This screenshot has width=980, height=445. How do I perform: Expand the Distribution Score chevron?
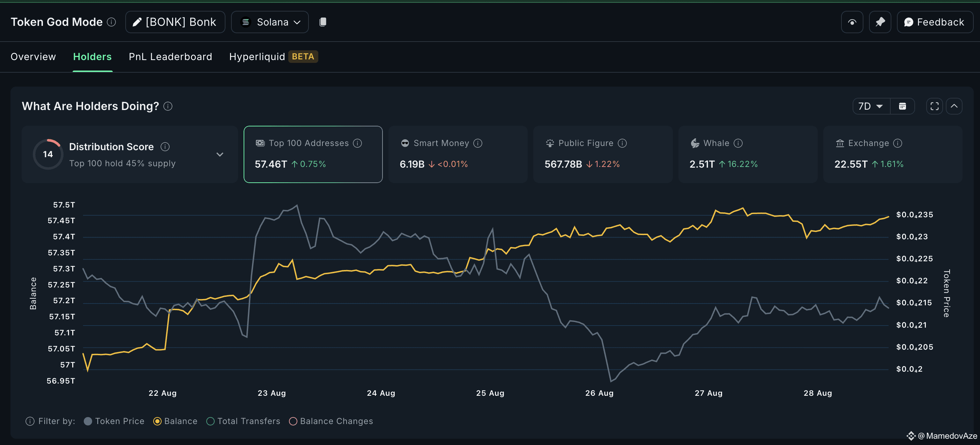220,154
